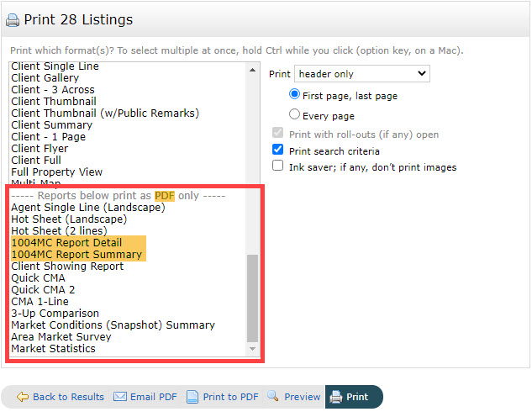Enable Ink saver checkbox

click(278, 166)
